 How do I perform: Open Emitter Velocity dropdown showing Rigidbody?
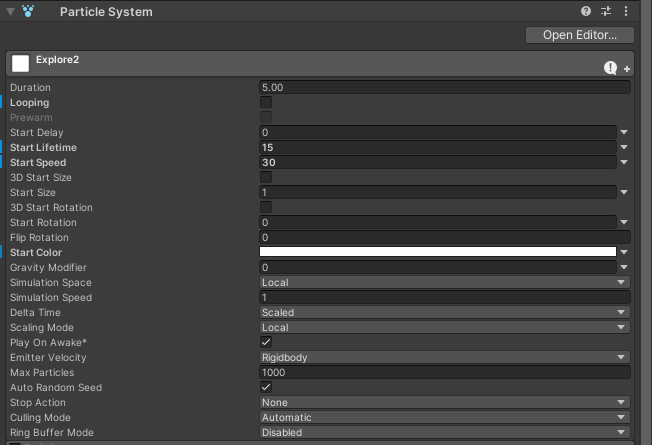pyautogui.click(x=445, y=357)
